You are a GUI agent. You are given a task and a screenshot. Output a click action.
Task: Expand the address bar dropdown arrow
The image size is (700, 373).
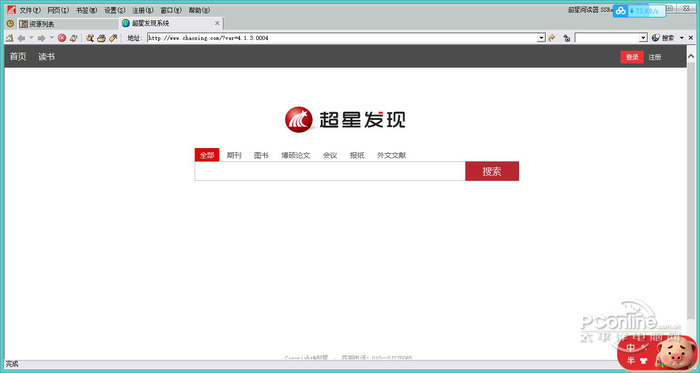(542, 38)
